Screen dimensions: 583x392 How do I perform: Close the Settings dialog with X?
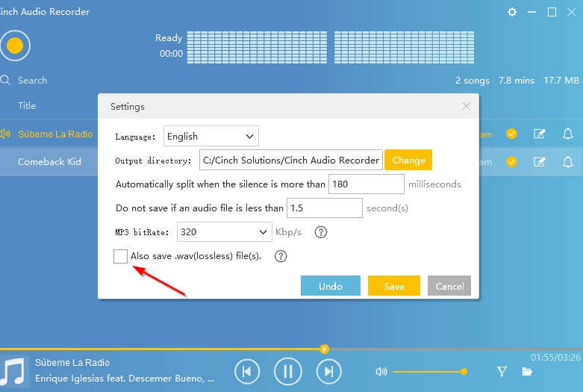click(466, 106)
